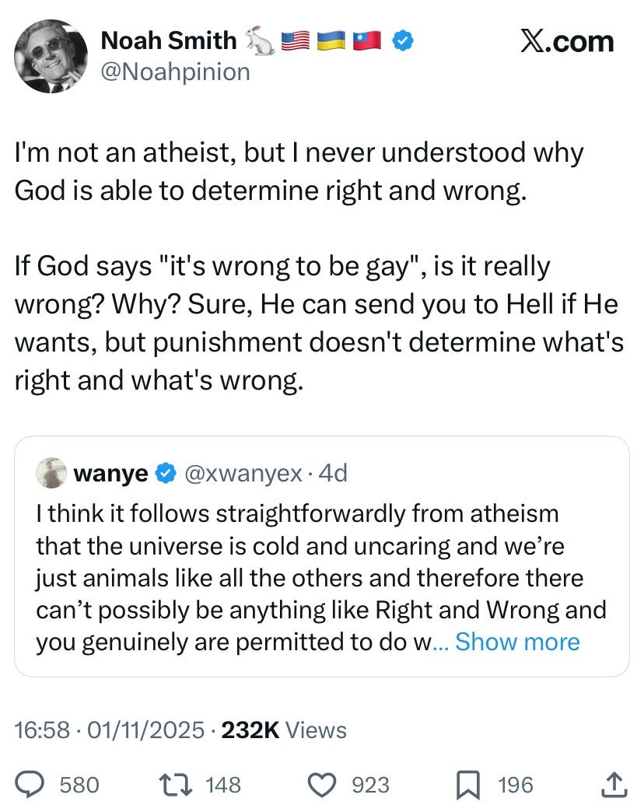
Task: Click the X.com logo
Action: click(x=566, y=41)
